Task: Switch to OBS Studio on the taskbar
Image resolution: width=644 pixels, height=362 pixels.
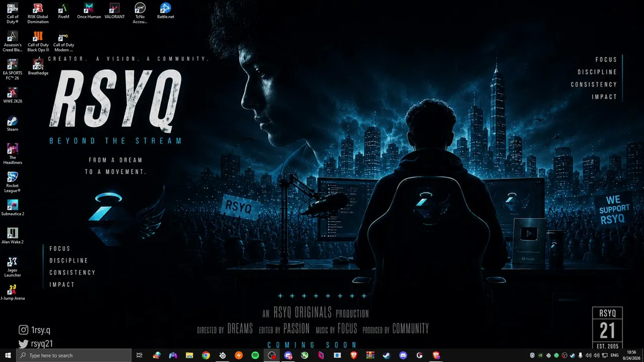Action: pyautogui.click(x=272, y=355)
